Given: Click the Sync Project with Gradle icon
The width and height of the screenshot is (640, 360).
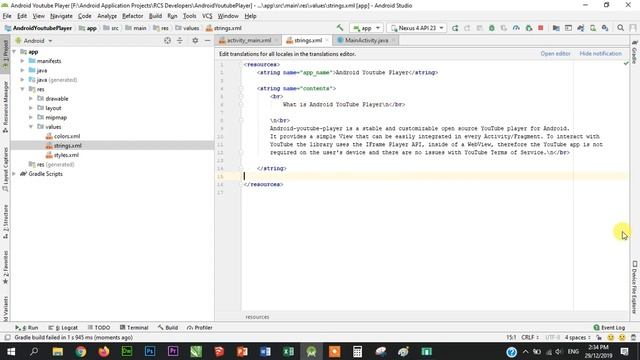Looking at the screenshot, I should (x=580, y=28).
